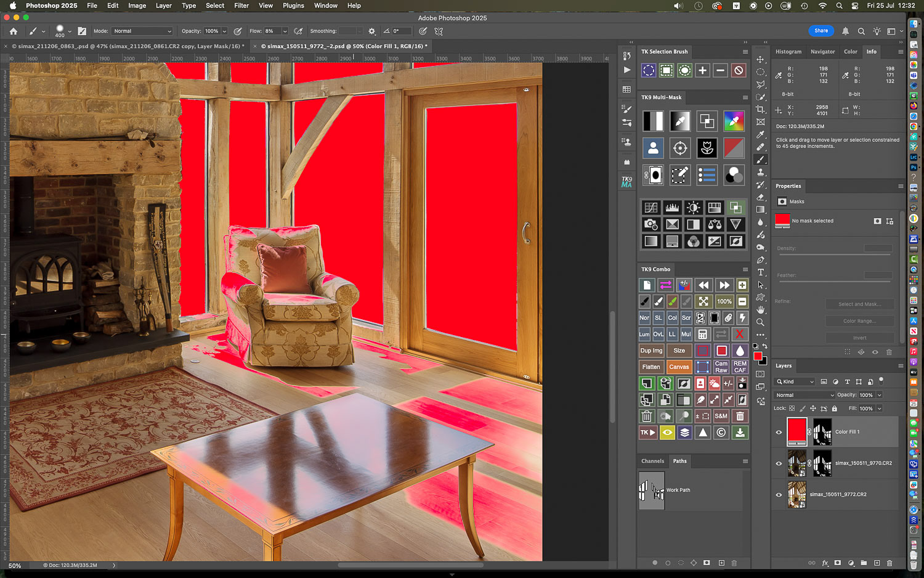Open the brush preset picker arrow
Image resolution: width=924 pixels, height=578 pixels.
(70, 31)
